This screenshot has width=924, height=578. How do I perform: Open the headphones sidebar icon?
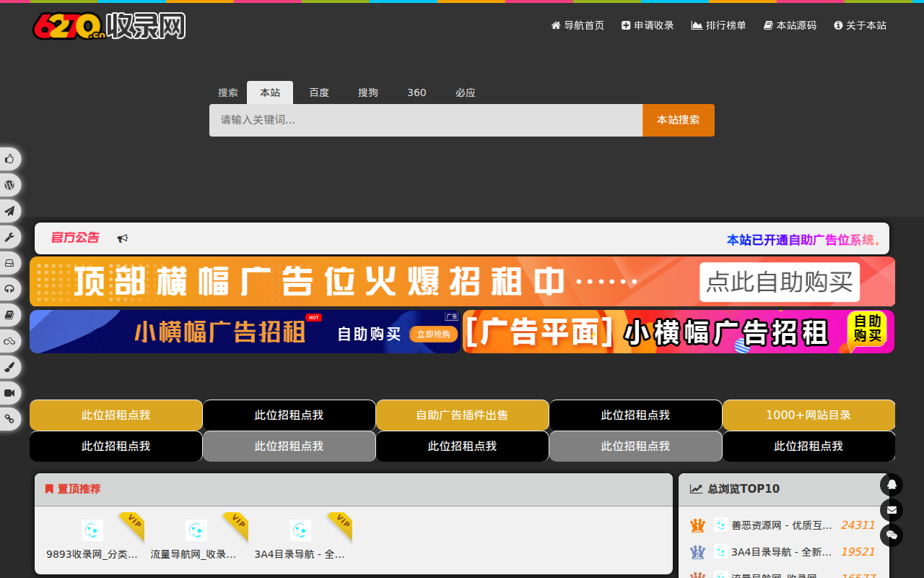[9, 289]
